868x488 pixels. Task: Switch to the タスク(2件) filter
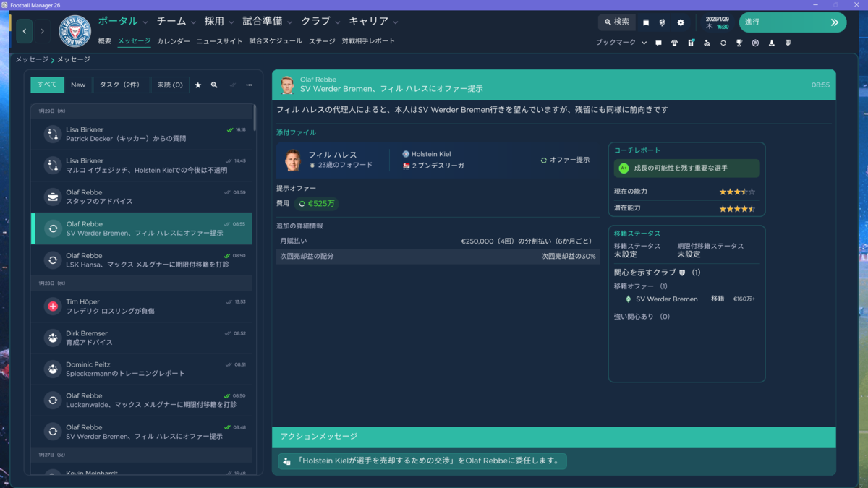click(121, 85)
